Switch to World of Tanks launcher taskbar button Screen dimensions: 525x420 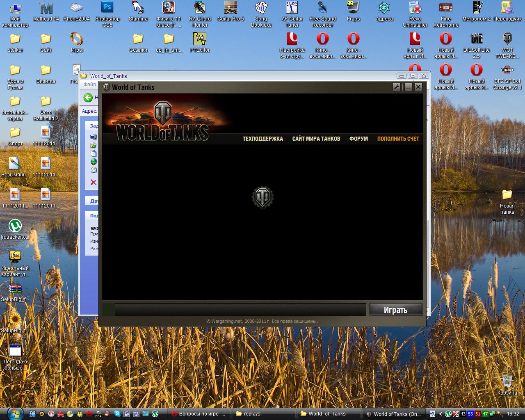click(x=394, y=414)
